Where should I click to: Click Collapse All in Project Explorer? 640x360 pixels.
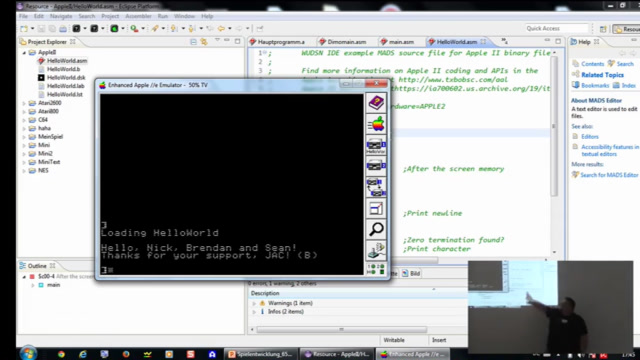[193, 42]
